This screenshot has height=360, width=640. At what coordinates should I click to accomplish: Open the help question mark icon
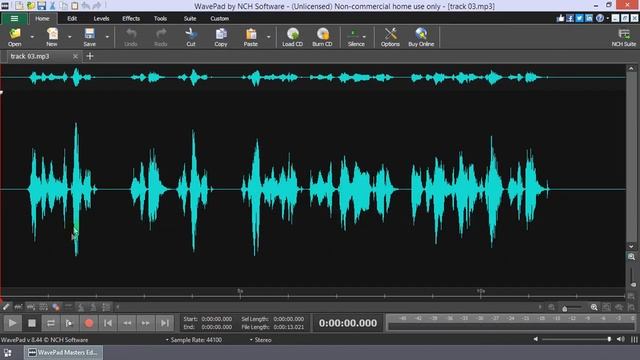click(600, 18)
